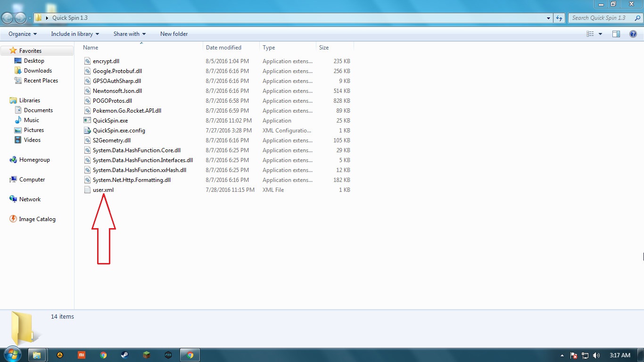This screenshot has width=644, height=362.
Task: Open the Minecraft block taskbar icon
Action: [147, 355]
